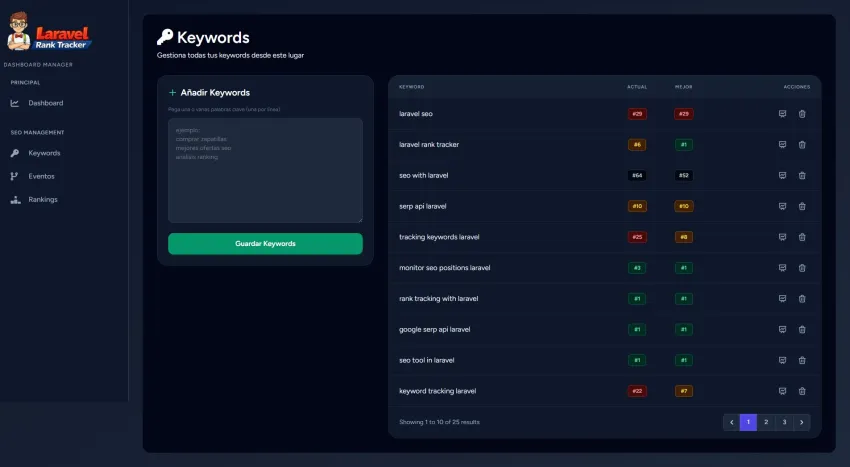Image resolution: width=850 pixels, height=467 pixels.
Task: Open the note icon for seo tool in laravel
Action: pyautogui.click(x=782, y=360)
